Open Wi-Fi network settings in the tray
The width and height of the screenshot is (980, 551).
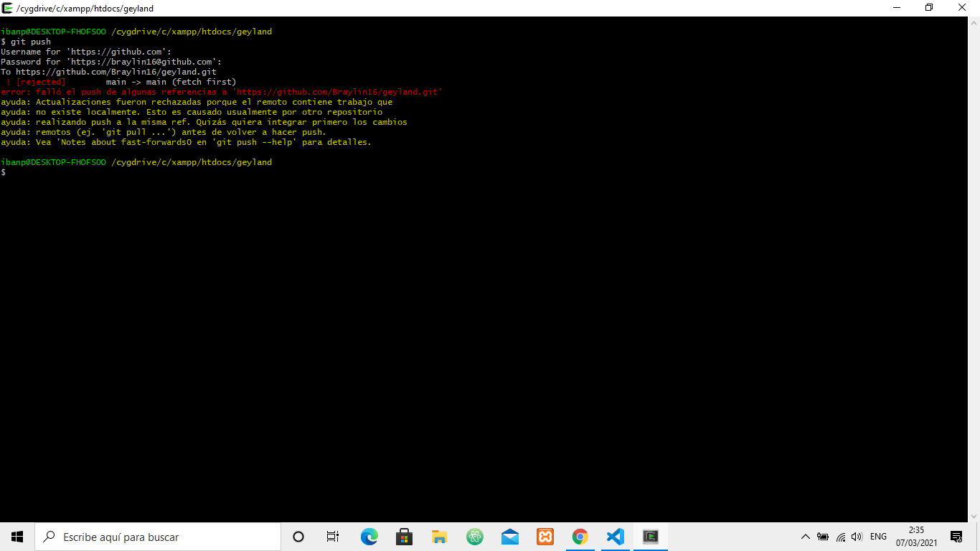pyautogui.click(x=840, y=537)
